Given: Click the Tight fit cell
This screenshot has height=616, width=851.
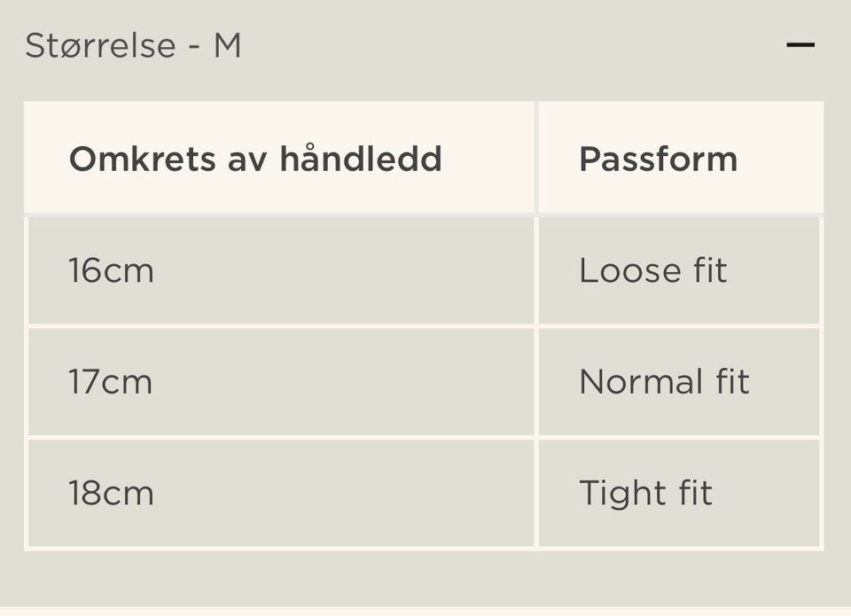Looking at the screenshot, I should tap(645, 493).
